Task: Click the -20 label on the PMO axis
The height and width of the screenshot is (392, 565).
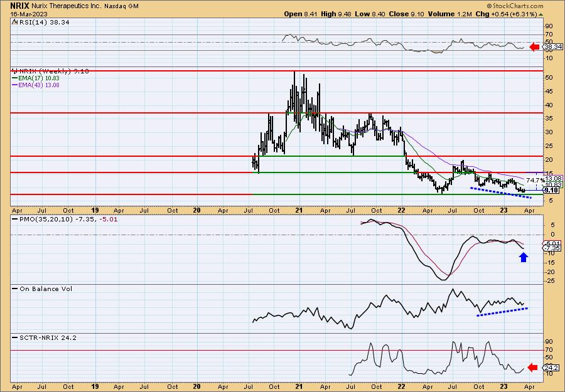Action: pyautogui.click(x=549, y=272)
